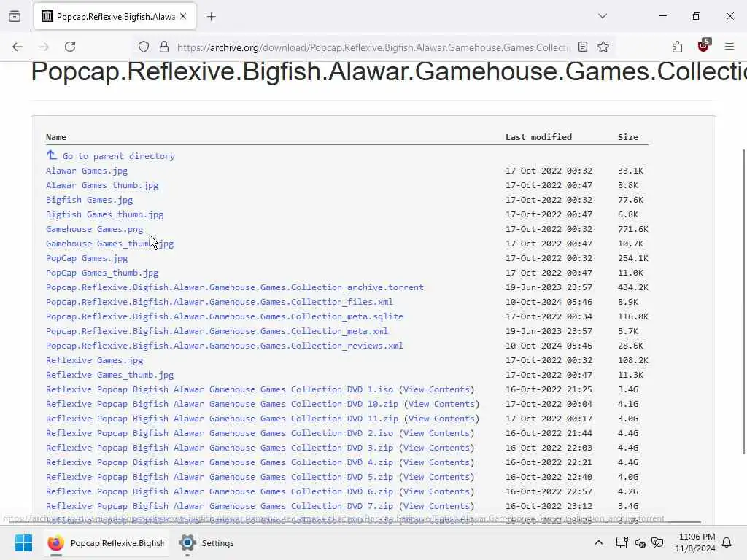Click the address bar URL field
The width and height of the screenshot is (747, 560).
(371, 47)
